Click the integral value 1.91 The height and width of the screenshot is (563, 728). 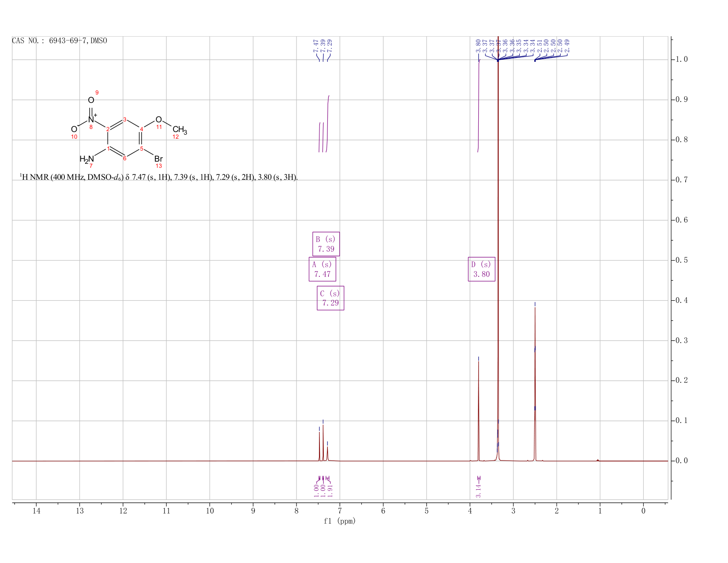coord(330,491)
